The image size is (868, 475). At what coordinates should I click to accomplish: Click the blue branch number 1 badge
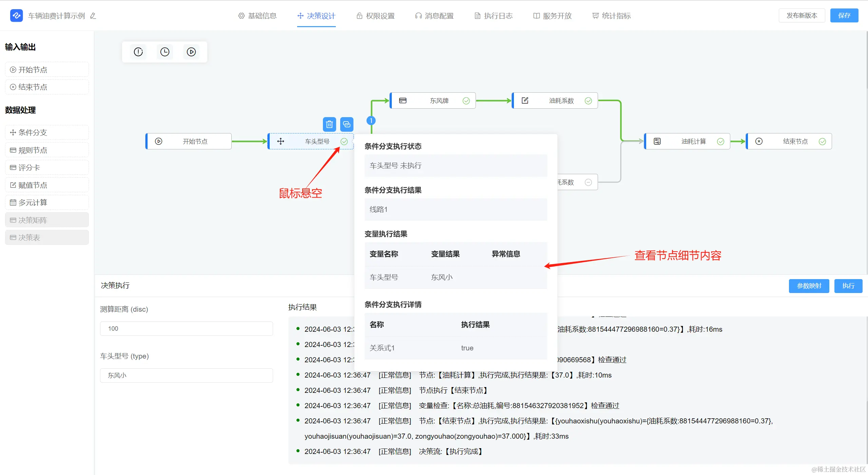point(371,121)
